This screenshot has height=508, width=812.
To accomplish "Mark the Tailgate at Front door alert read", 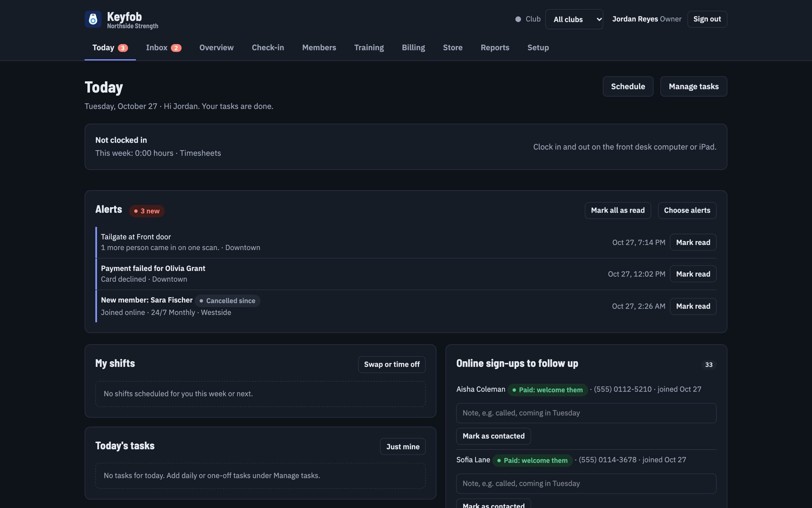I will click(x=693, y=242).
